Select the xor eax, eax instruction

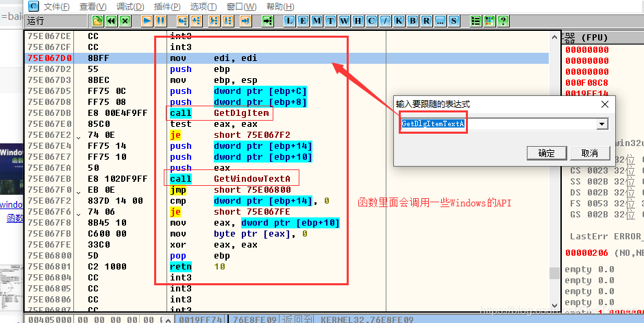tap(214, 245)
